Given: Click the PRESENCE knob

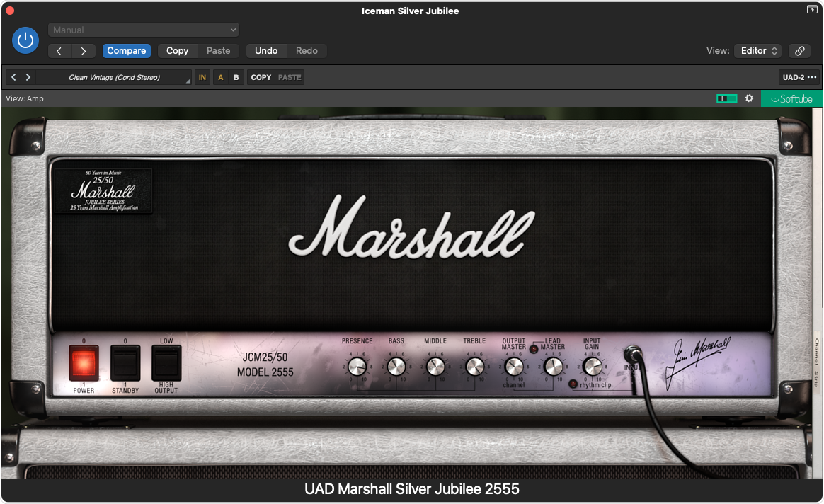Looking at the screenshot, I should click(357, 366).
